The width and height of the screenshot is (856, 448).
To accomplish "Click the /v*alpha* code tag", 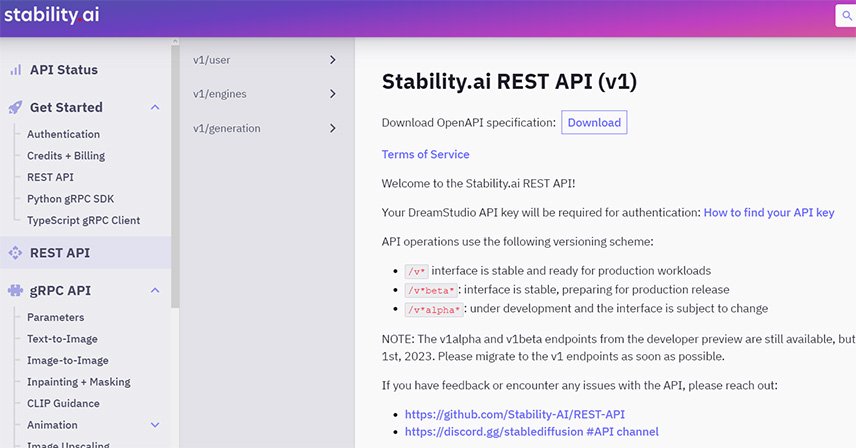I will 434,309.
